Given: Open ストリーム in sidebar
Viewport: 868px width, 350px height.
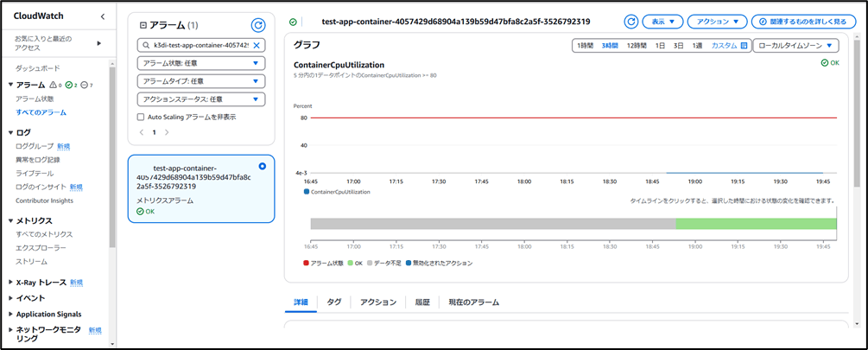Looking at the screenshot, I should (x=31, y=261).
